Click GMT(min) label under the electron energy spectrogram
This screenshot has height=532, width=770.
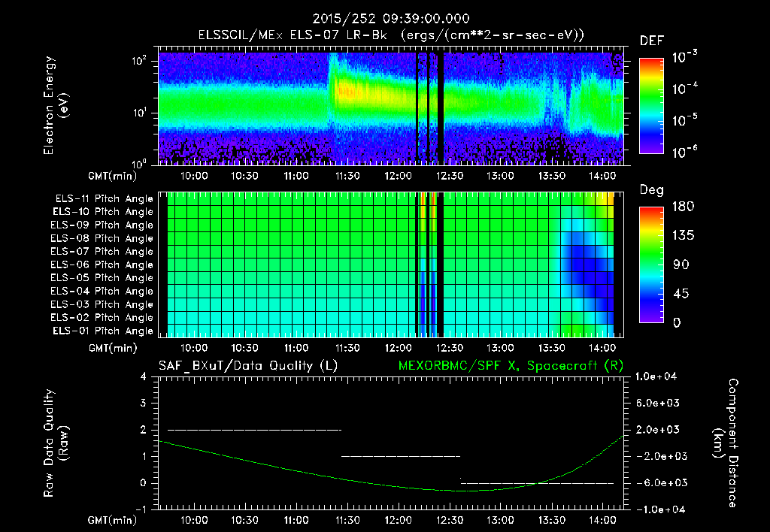coord(113,176)
